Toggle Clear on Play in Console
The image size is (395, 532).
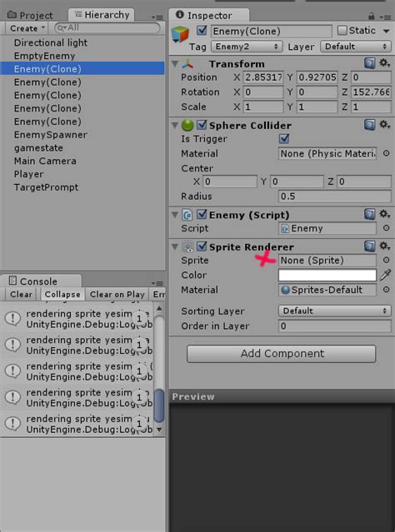(117, 294)
